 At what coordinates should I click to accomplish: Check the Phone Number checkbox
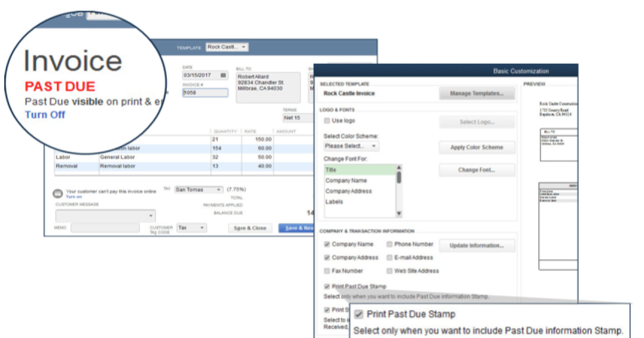click(x=390, y=244)
